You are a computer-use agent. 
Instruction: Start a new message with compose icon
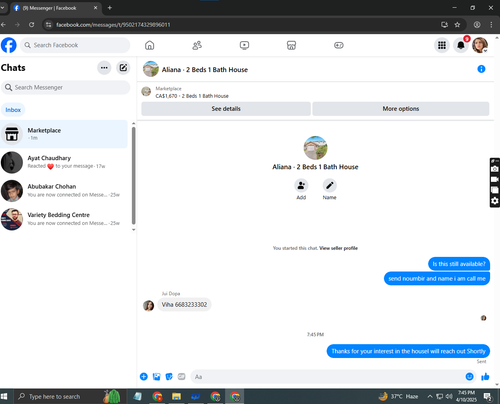123,68
